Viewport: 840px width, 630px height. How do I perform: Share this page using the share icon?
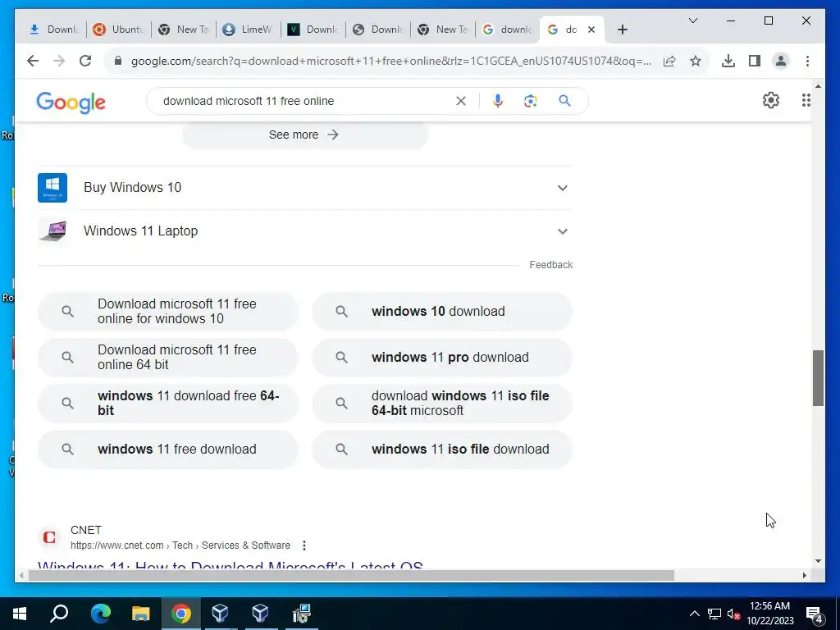tap(669, 61)
